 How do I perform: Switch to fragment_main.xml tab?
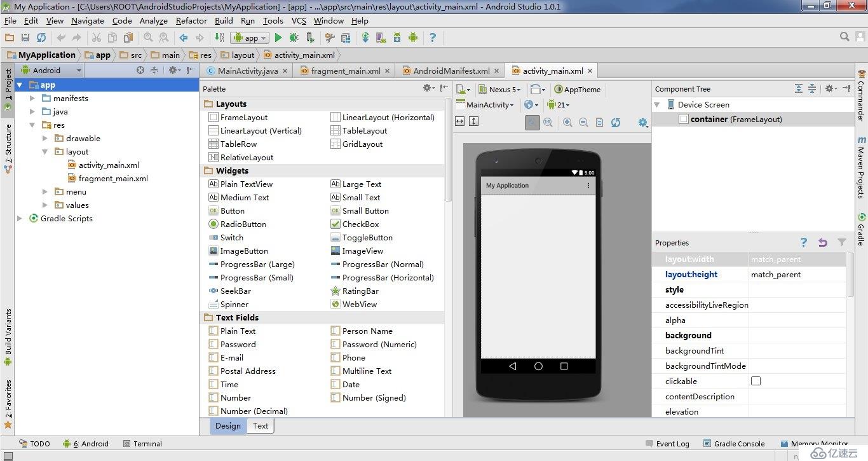[345, 71]
